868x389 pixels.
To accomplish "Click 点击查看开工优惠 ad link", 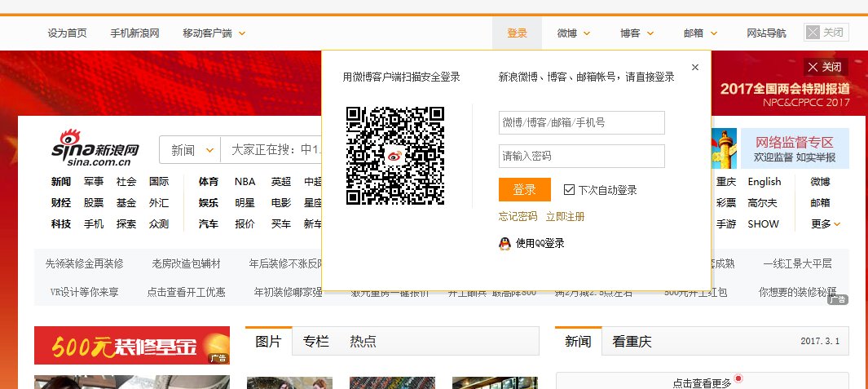I will click(x=186, y=292).
